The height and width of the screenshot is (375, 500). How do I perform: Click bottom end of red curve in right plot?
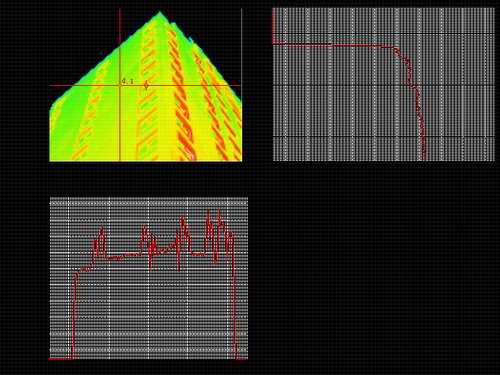click(x=424, y=158)
